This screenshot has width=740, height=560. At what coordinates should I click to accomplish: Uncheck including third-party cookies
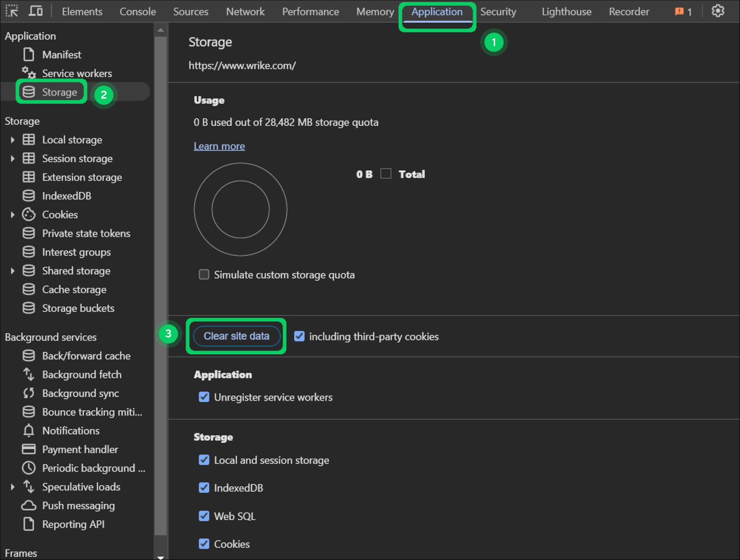299,336
